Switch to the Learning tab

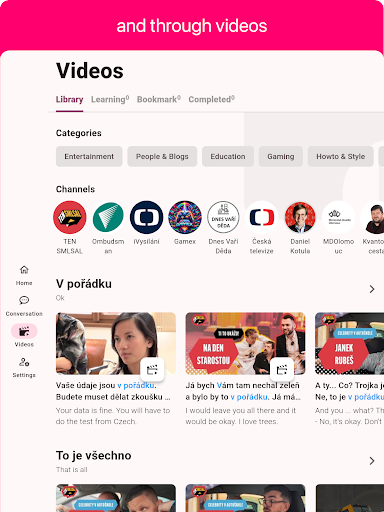pyautogui.click(x=110, y=99)
